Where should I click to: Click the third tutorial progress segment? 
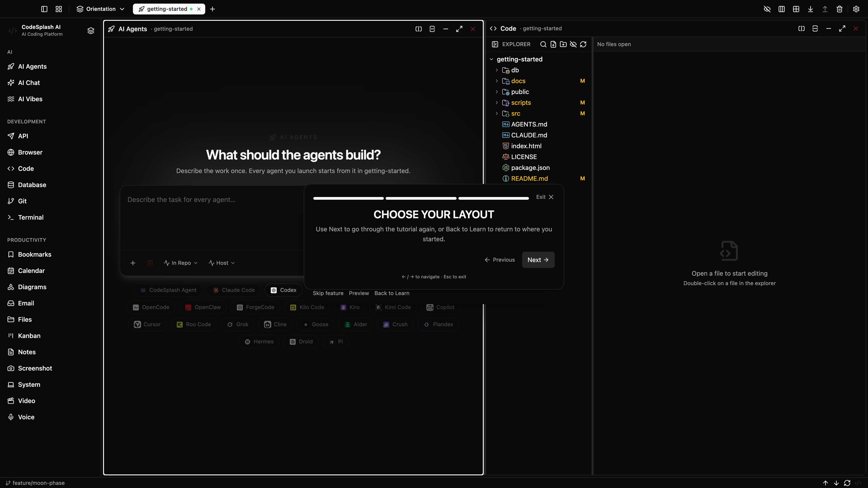[493, 198]
